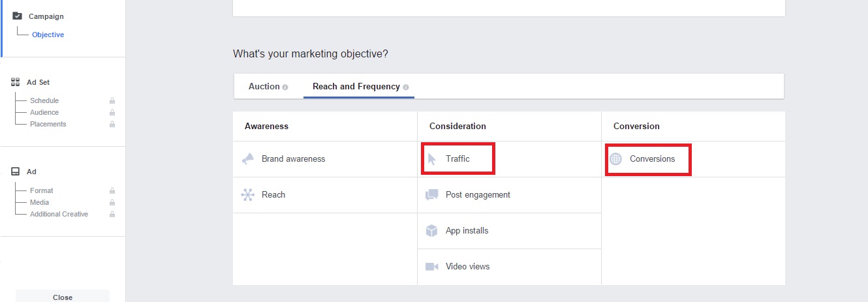Image resolution: width=868 pixels, height=302 pixels.
Task: Click the Conversions globe icon
Action: click(615, 159)
